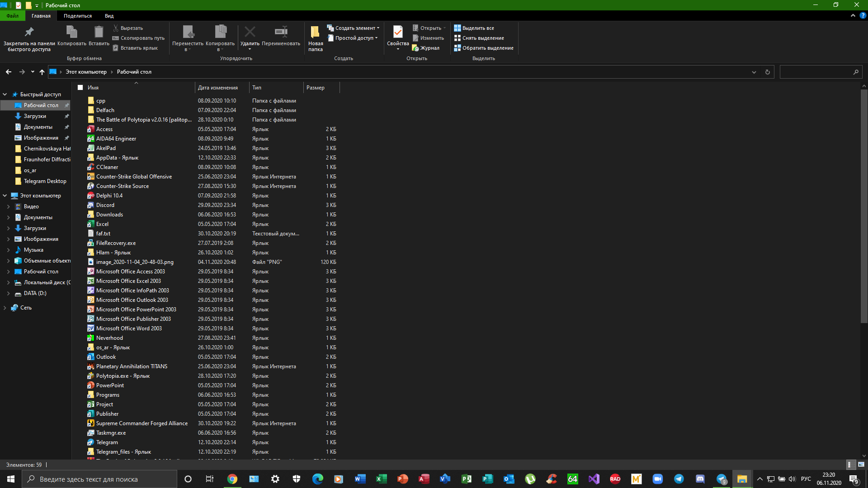Click Обратить выделение ribbon item
This screenshot has height=488, width=868.
point(484,48)
